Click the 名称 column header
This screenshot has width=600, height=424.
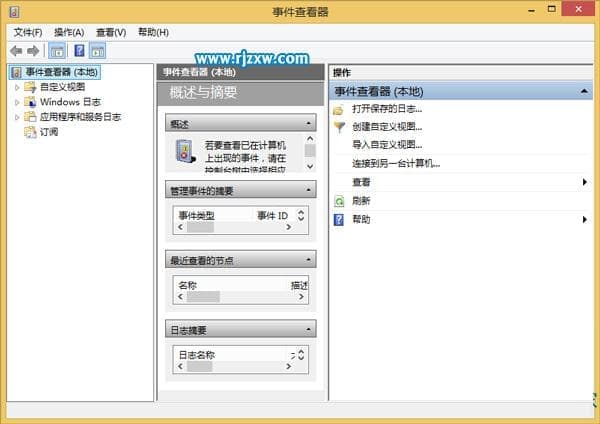pyautogui.click(x=188, y=285)
